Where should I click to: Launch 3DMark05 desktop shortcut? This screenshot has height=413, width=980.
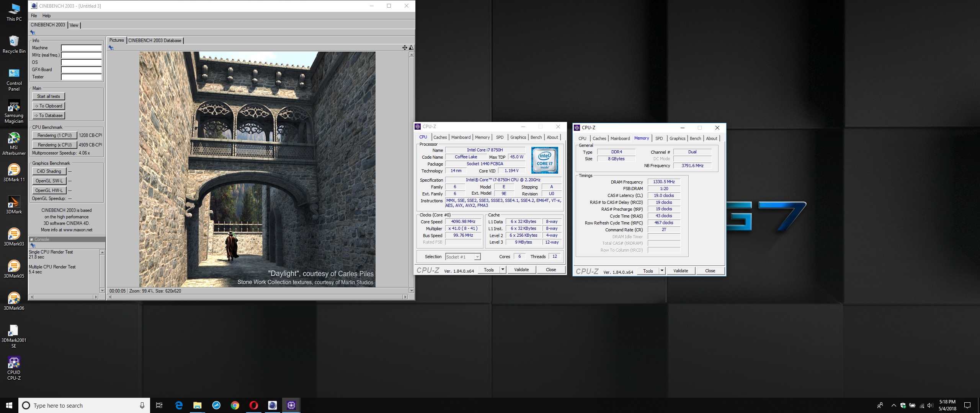coord(14,269)
